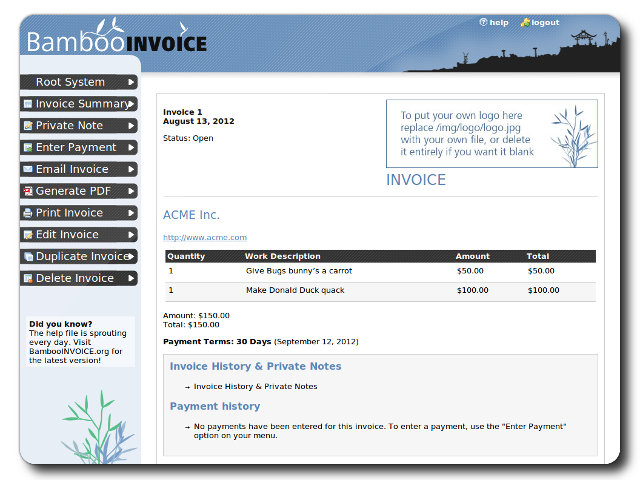Screen dimensions: 640x480
Task: Click the Delete Invoice icon
Action: pyautogui.click(x=28, y=278)
